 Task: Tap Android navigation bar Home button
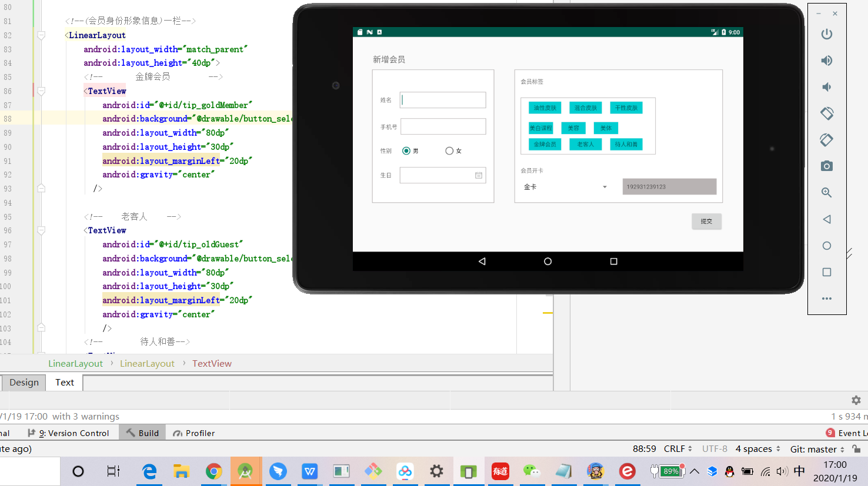pos(547,261)
